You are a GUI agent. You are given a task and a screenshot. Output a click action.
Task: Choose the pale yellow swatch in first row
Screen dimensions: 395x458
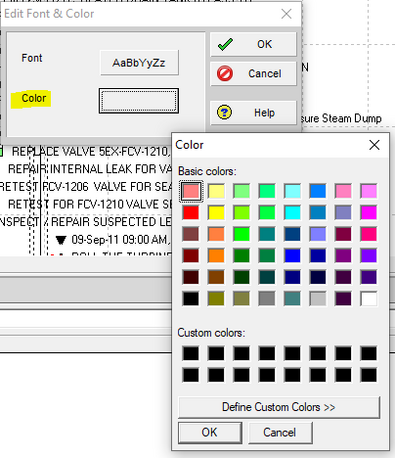[x=216, y=191]
